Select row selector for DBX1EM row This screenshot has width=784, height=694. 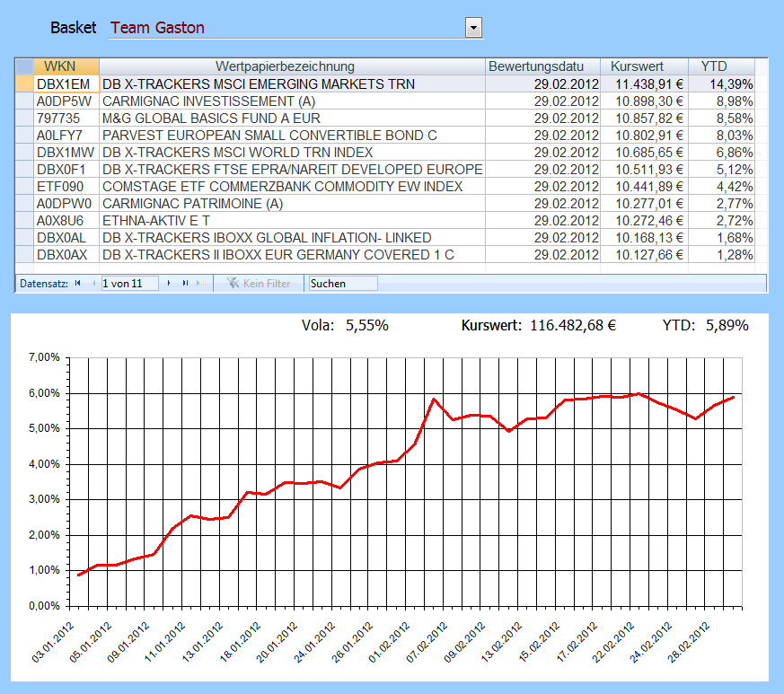pos(24,83)
